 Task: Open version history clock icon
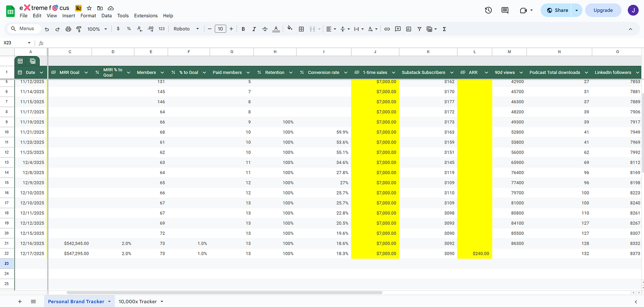tap(488, 10)
